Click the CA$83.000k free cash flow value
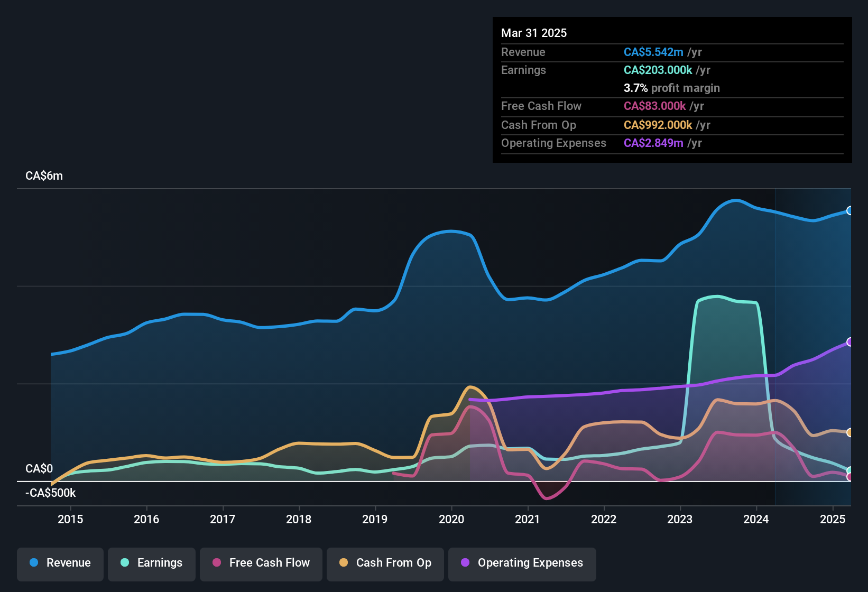 [654, 106]
